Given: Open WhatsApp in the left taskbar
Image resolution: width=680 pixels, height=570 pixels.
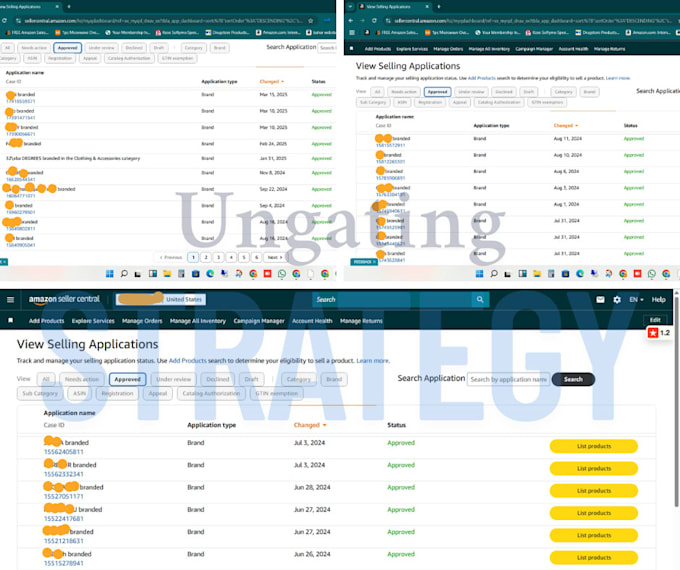Looking at the screenshot, I should 282,273.
